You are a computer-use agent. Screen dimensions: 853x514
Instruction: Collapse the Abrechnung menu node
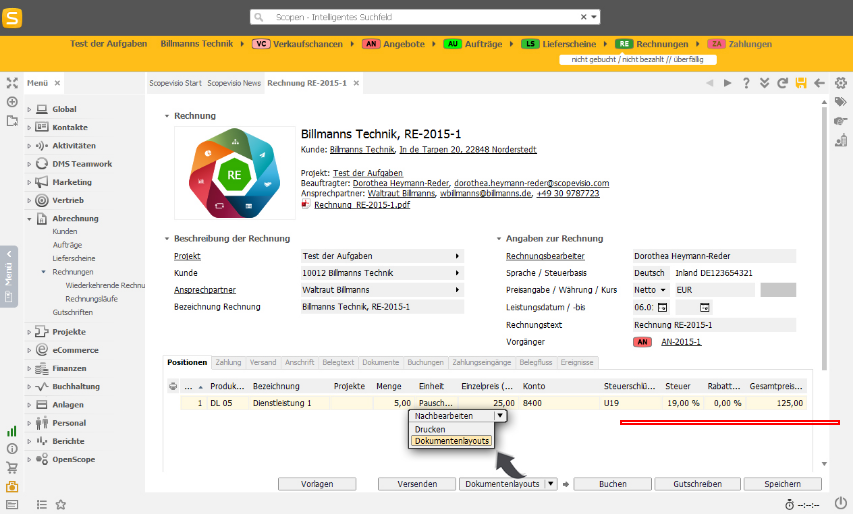(x=29, y=219)
